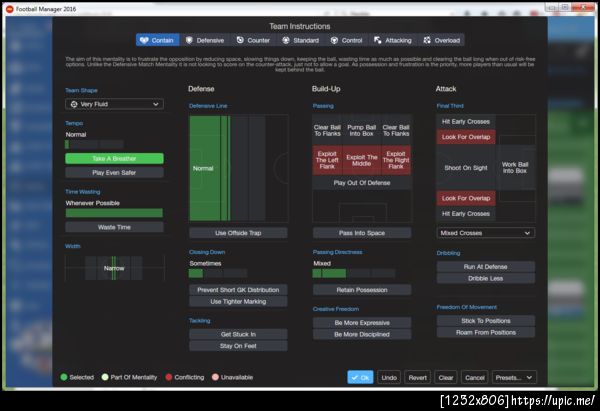Toggle Dribble Less
The height and width of the screenshot is (411, 600).
[486, 278]
